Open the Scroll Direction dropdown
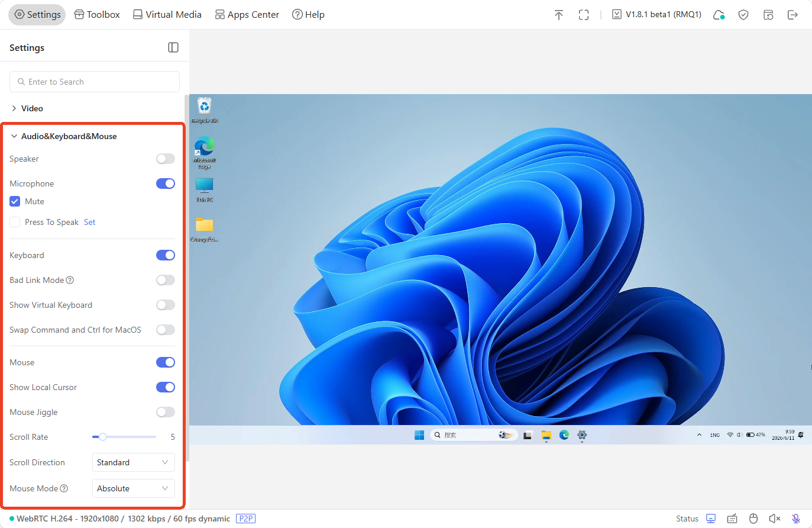 [x=134, y=462]
